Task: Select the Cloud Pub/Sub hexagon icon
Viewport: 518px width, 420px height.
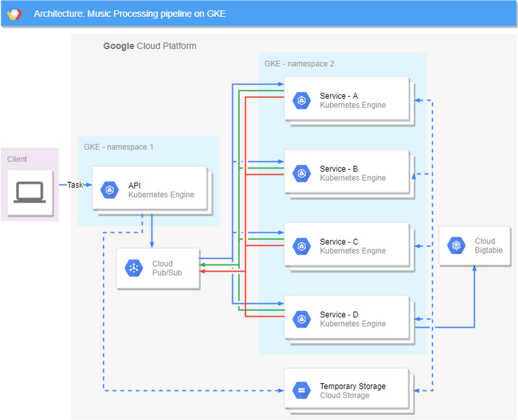Action: pos(134,268)
